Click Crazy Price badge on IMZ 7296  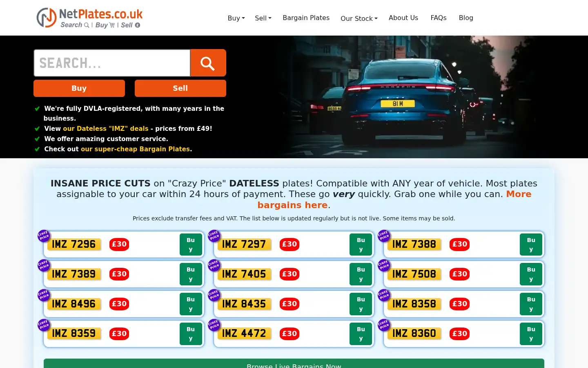tap(44, 236)
